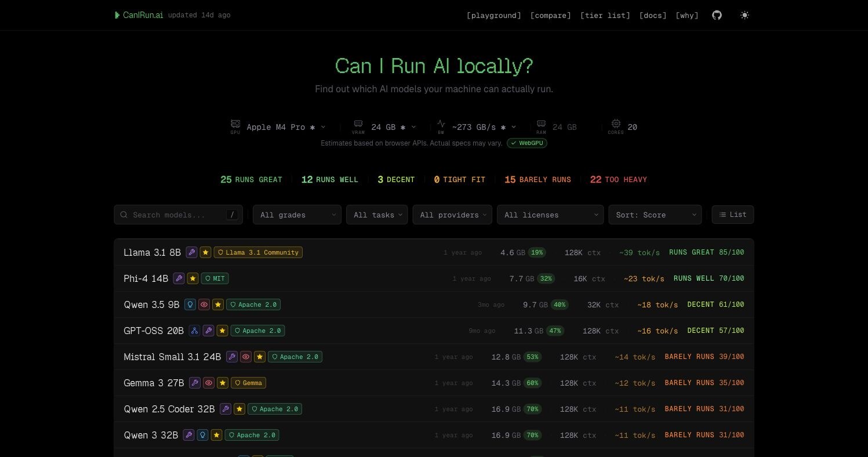Click wrench icon on Qwen 2.5 Coder 32B

226,409
